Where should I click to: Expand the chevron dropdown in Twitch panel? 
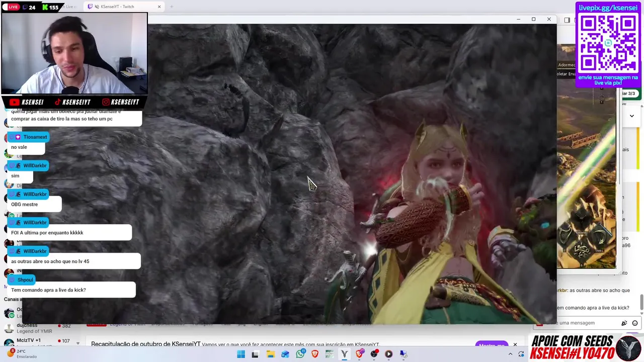(x=632, y=116)
